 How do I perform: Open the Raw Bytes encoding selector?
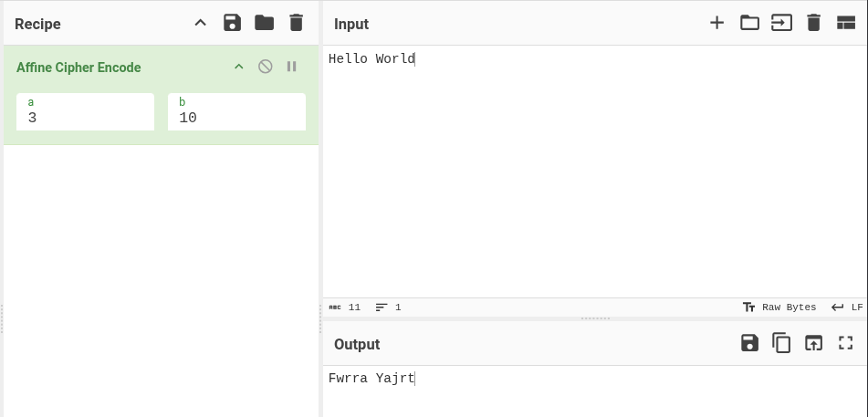pos(779,308)
